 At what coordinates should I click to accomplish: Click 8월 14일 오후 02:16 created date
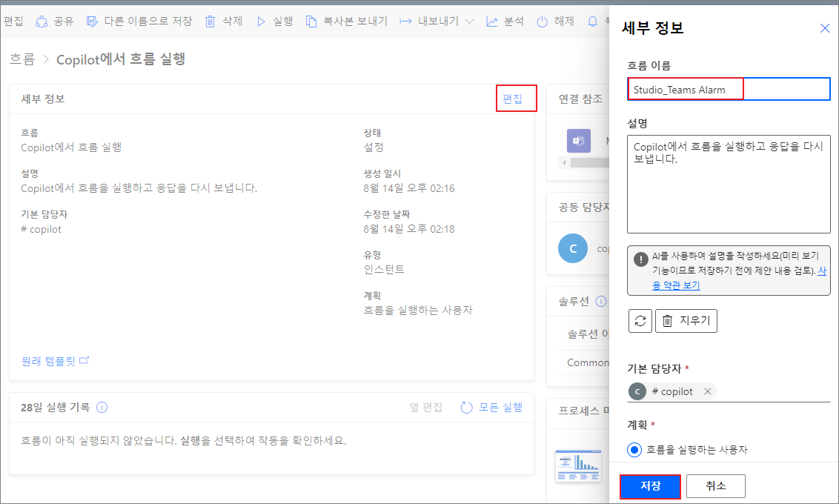409,188
